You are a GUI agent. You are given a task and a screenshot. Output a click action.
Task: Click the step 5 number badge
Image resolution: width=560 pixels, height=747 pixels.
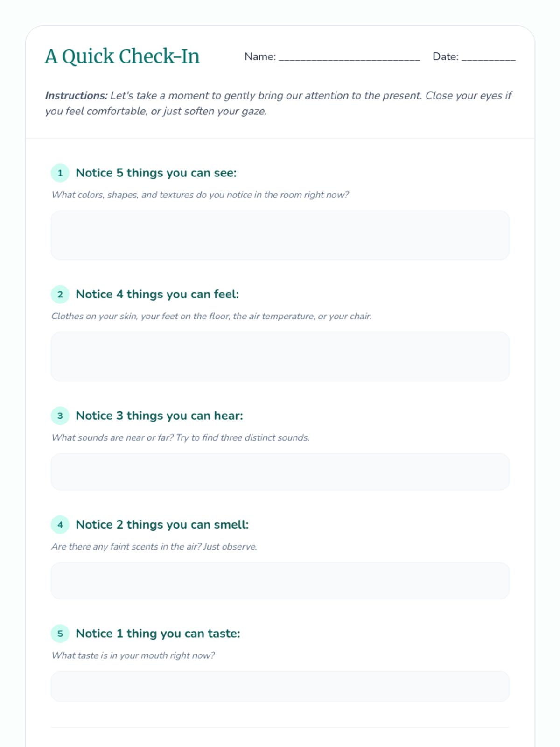(60, 634)
